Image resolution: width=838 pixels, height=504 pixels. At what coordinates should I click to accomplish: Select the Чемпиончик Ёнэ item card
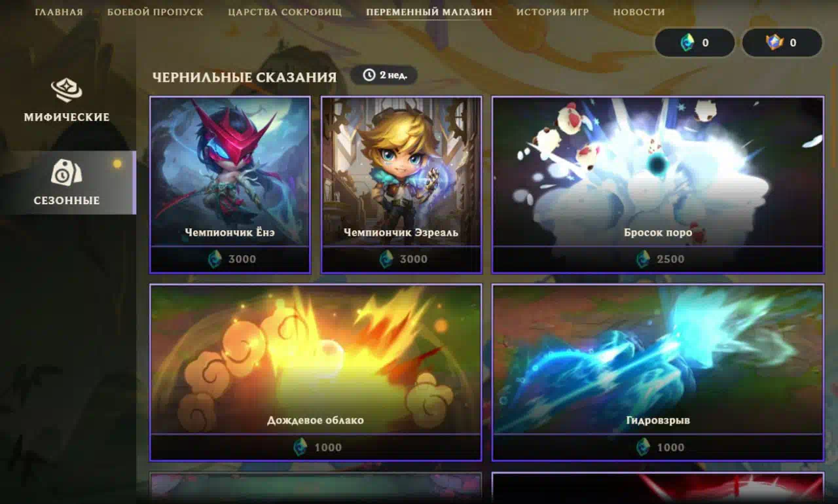click(x=230, y=185)
